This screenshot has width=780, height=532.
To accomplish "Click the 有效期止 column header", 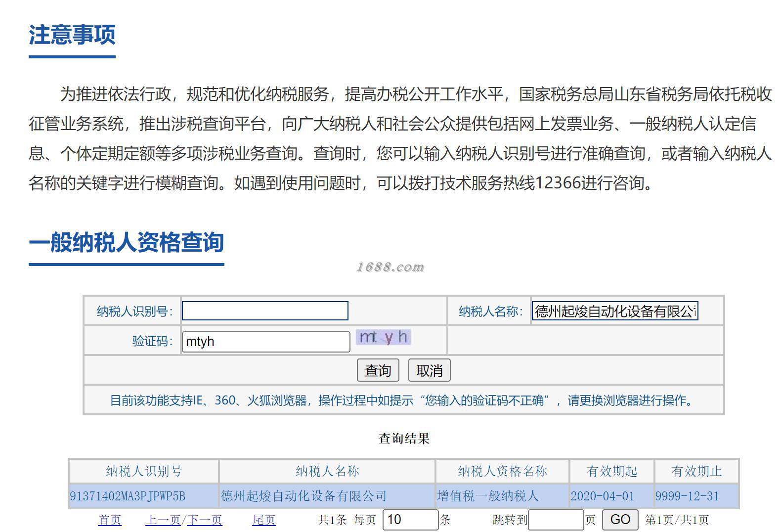I will click(x=697, y=471).
